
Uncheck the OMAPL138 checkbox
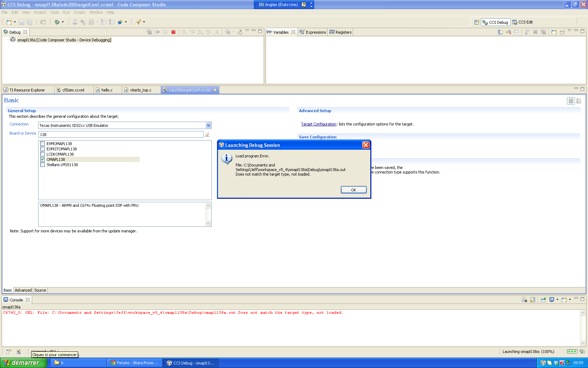[42, 159]
